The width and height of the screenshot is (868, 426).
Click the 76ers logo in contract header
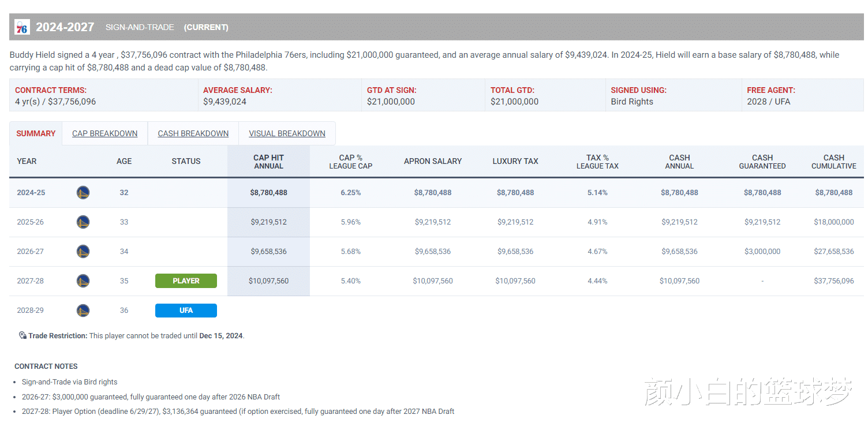coord(22,27)
